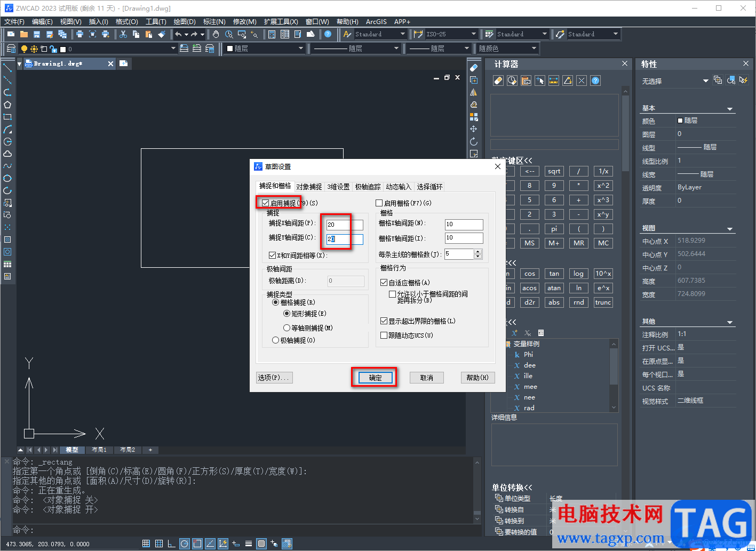Toggle the Enable Snap (F9) checkbox

click(x=265, y=203)
